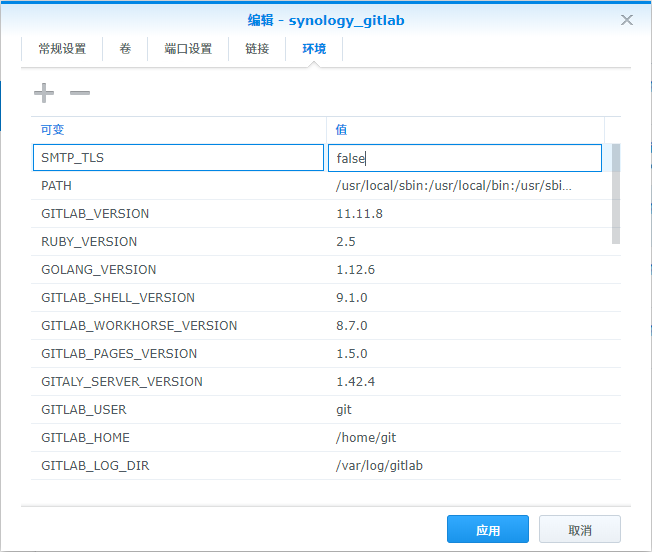
Task: Open the 卷 tab
Action: click(x=125, y=49)
